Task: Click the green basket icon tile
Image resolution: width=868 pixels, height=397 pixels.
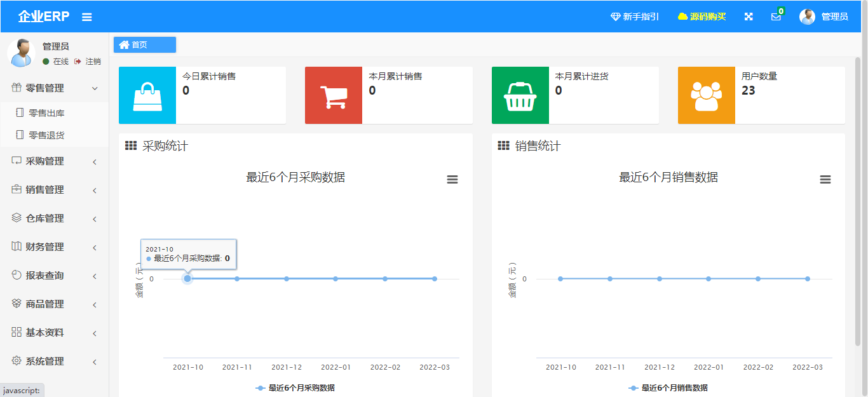Action: point(520,95)
